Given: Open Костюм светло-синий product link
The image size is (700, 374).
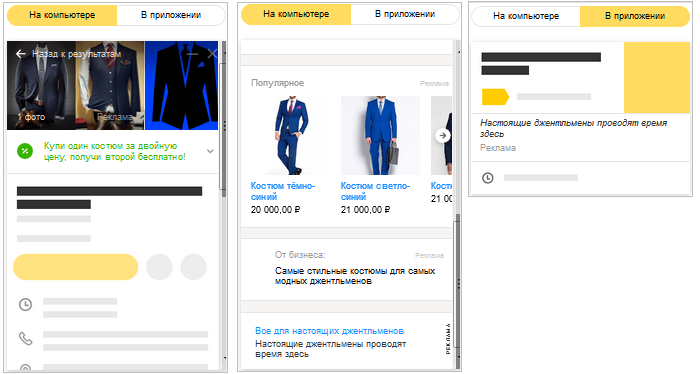Looking at the screenshot, I should (x=375, y=191).
